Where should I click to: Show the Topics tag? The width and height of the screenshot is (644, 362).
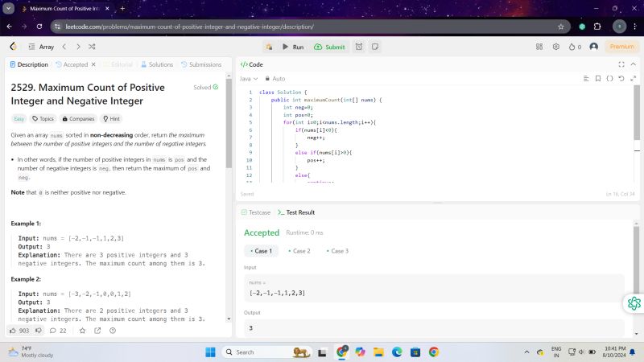point(43,118)
